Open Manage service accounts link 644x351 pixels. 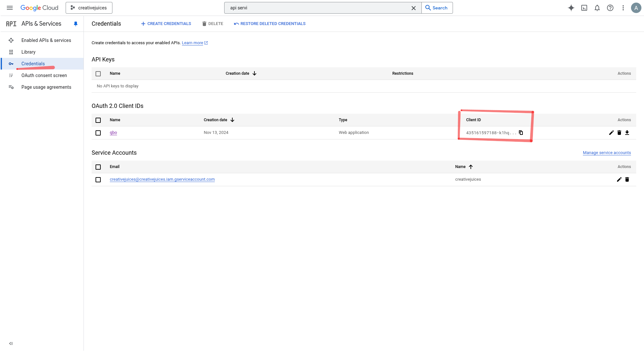coord(607,152)
